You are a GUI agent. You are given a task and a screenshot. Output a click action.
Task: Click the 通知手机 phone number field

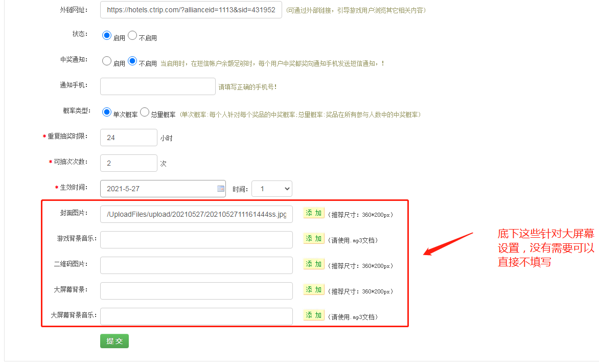click(158, 86)
